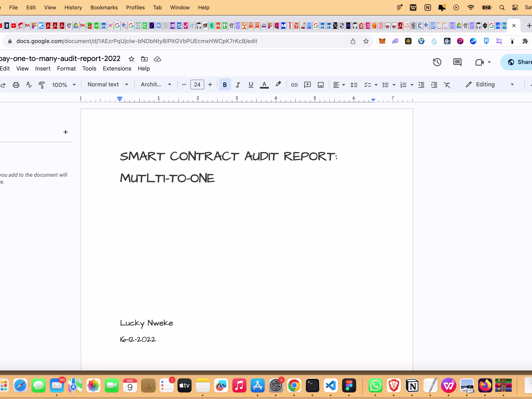Increase font size with the plus button
The width and height of the screenshot is (532, 399).
pos(210,85)
